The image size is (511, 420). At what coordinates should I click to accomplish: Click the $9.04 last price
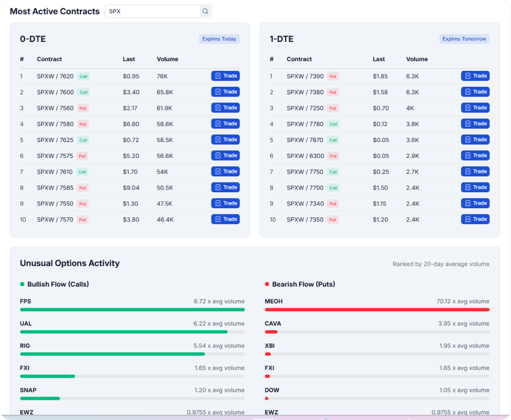point(131,188)
